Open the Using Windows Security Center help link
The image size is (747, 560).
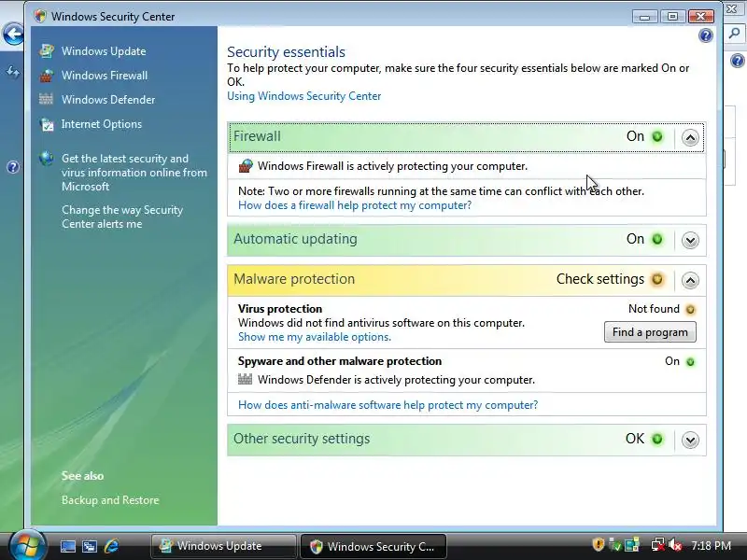point(304,96)
